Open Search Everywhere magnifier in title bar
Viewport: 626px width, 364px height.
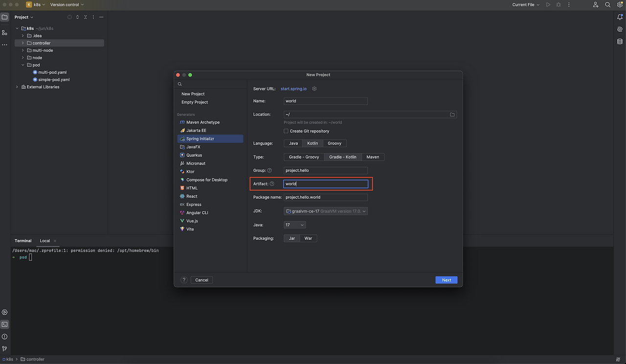tap(608, 4)
